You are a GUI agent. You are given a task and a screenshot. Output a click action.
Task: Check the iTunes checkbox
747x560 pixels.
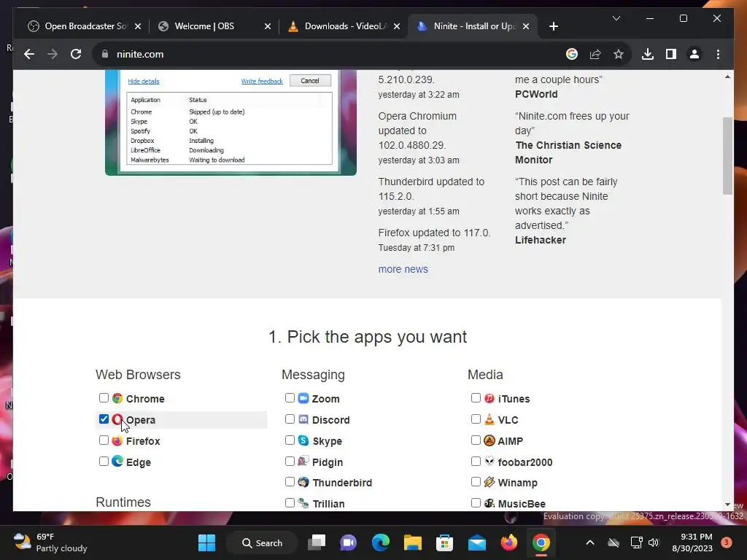point(476,397)
